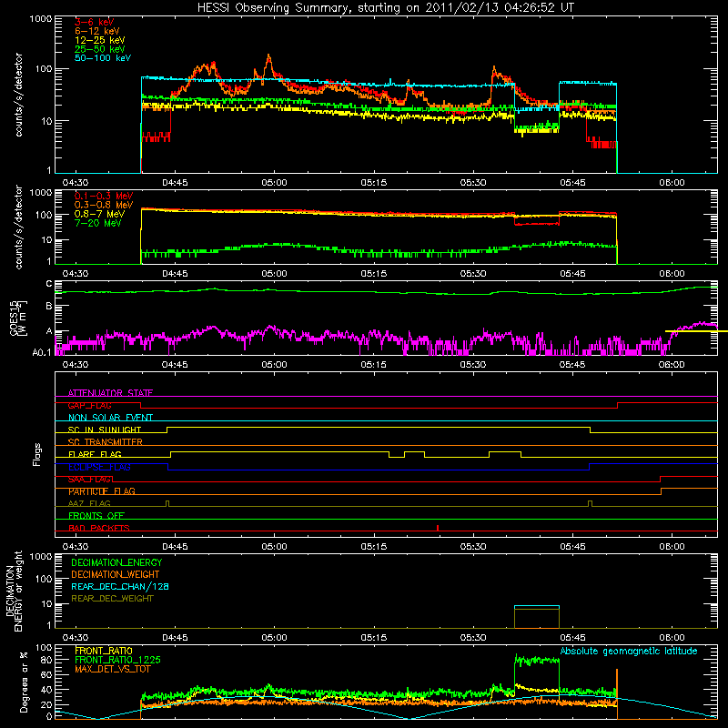Screen dimensions: 728x728
Task: Click the 0.8-7 MeV legend entry
Action: tap(99, 214)
